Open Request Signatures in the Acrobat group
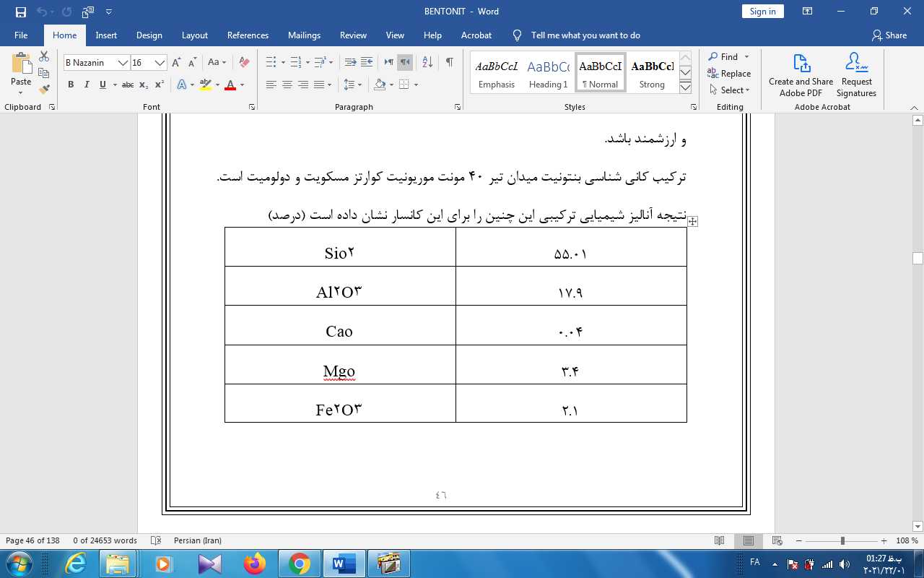 [x=856, y=74]
